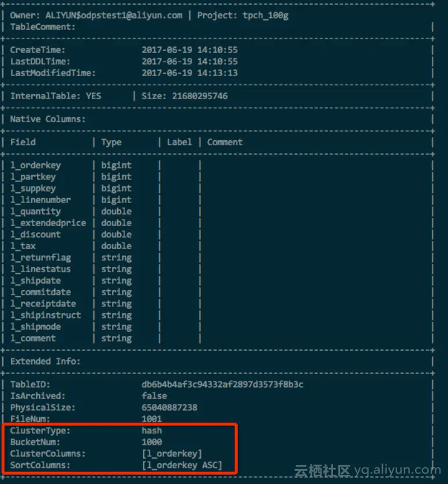Click the string type of l_comment

coord(117,338)
